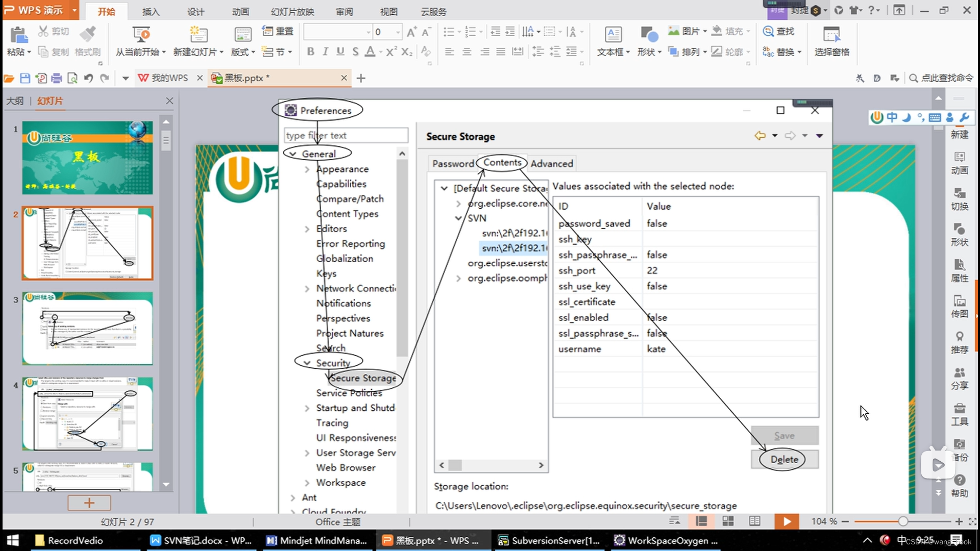Switch to the 插入 ribbon tab
The height and width of the screenshot is (551, 980).
coord(151,12)
